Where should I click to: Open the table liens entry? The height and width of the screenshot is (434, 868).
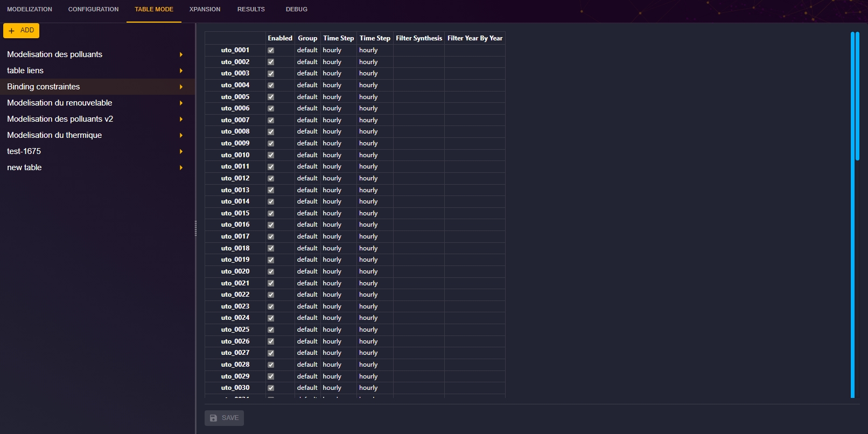[x=97, y=71]
